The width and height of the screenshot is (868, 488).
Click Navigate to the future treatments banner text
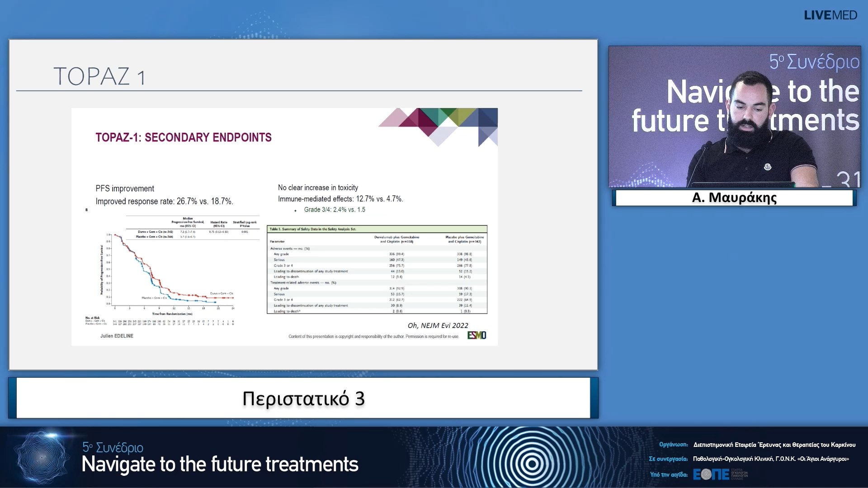click(220, 465)
